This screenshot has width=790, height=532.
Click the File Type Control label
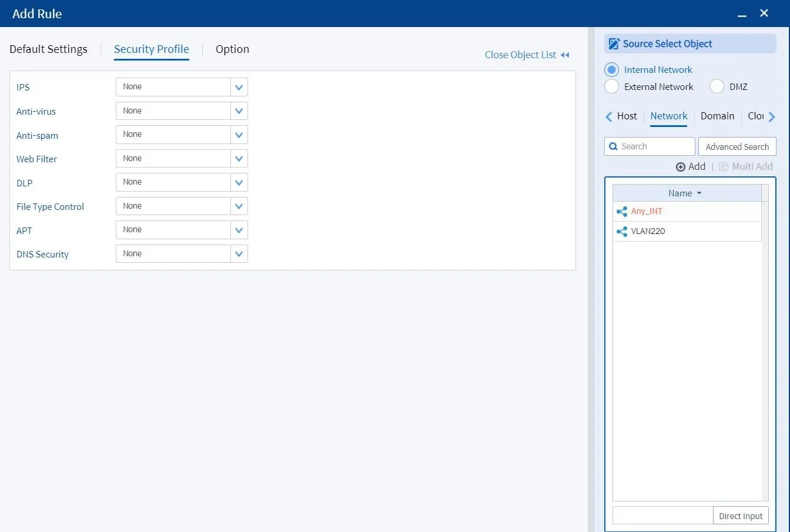pyautogui.click(x=50, y=207)
